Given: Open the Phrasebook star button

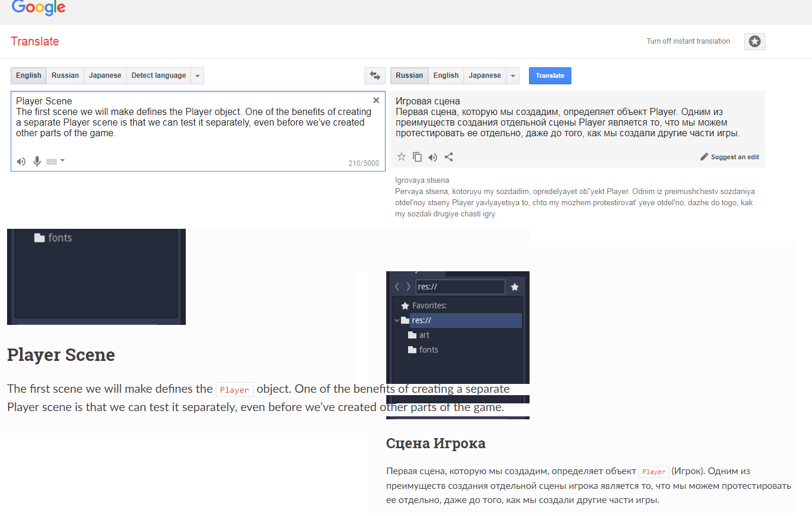Looking at the screenshot, I should click(x=754, y=41).
